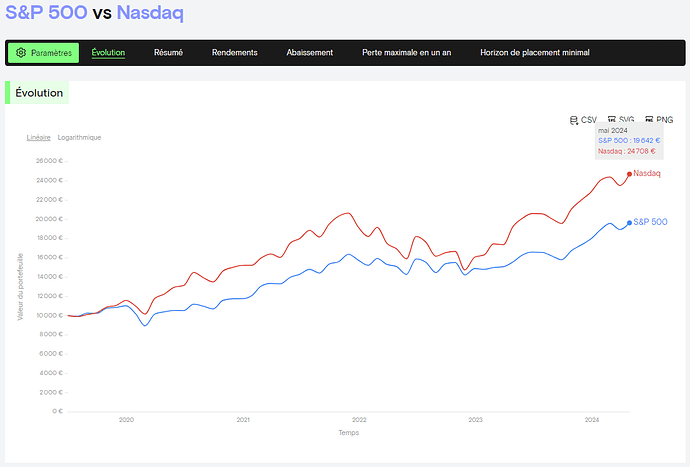Click the gear icon in Paramètres
The image size is (690, 467).
tap(21, 53)
